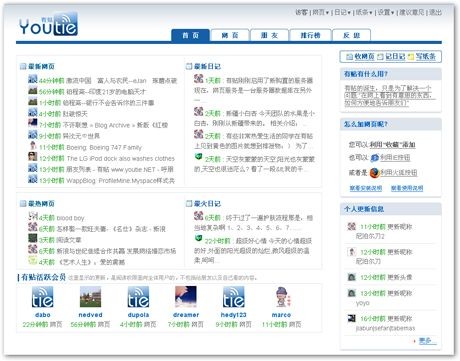The width and height of the screenshot is (460, 361).
Task: Click the Youtie logo
Action: (x=48, y=24)
